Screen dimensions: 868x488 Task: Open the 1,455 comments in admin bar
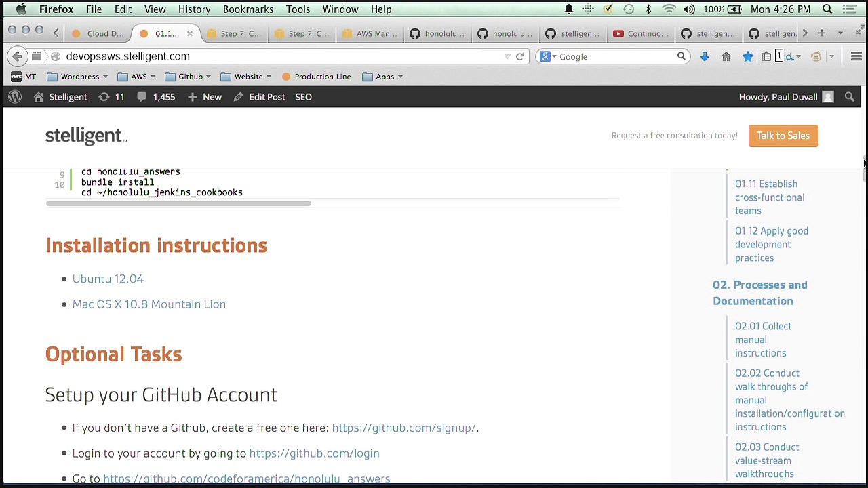point(155,97)
